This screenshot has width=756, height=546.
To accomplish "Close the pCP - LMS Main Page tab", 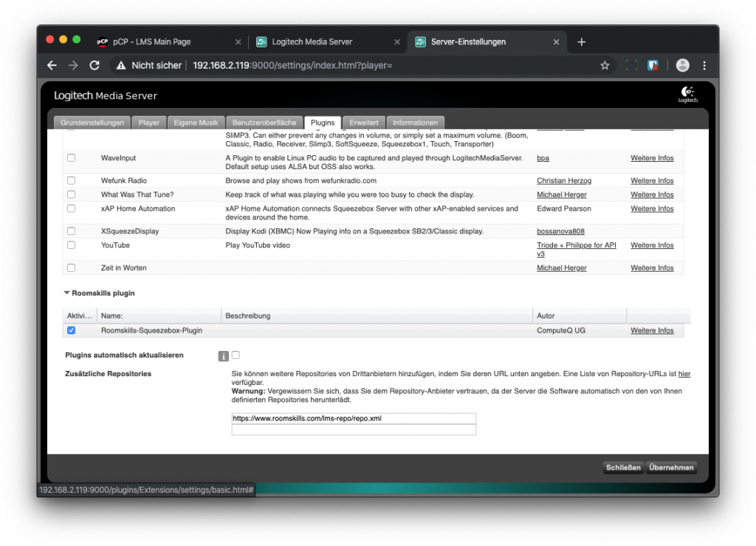I will pos(238,42).
